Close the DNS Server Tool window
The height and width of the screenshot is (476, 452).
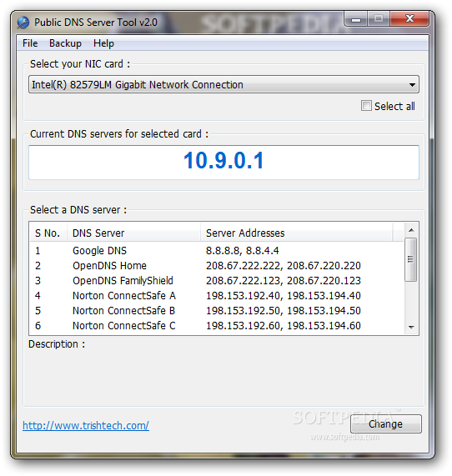click(x=409, y=19)
